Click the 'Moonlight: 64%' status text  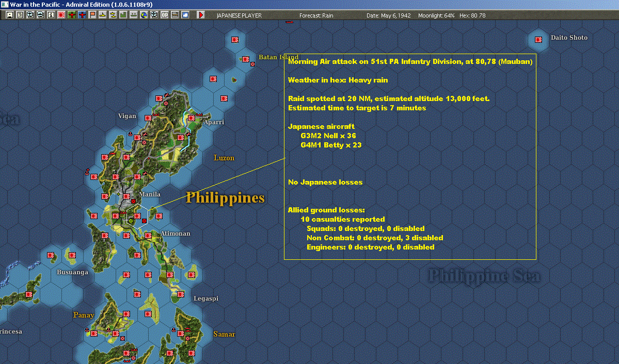pyautogui.click(x=436, y=15)
